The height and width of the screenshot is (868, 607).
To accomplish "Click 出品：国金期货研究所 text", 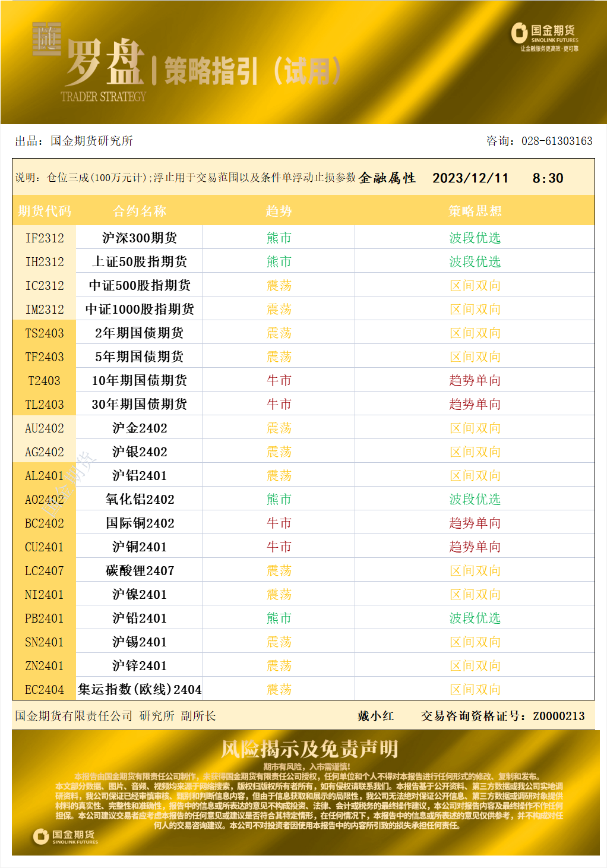I will pos(74,141).
